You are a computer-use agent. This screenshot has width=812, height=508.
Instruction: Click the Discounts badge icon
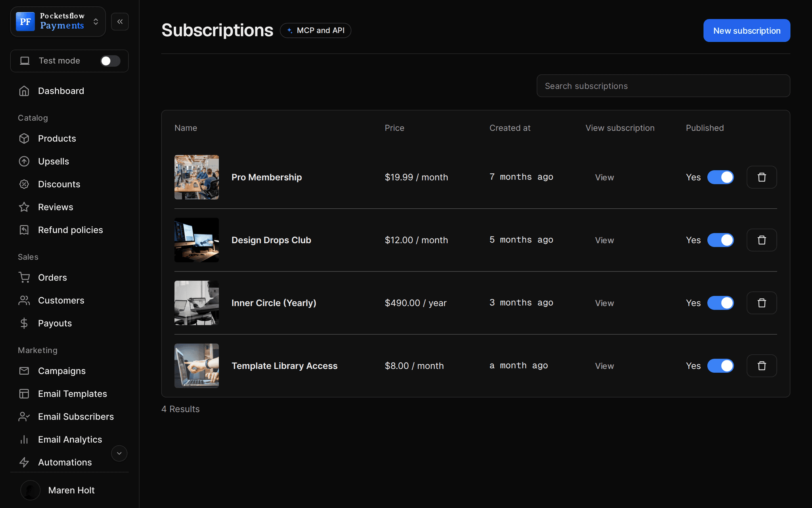(x=24, y=184)
